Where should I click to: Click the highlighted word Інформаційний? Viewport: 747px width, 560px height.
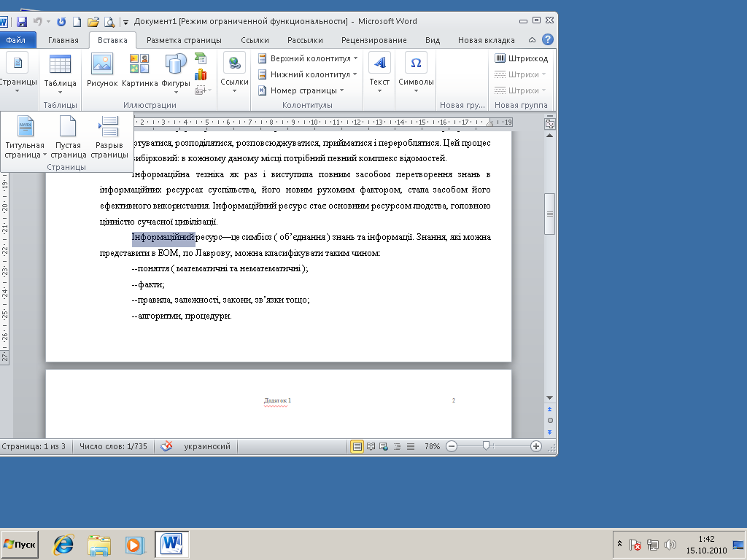[163, 237]
